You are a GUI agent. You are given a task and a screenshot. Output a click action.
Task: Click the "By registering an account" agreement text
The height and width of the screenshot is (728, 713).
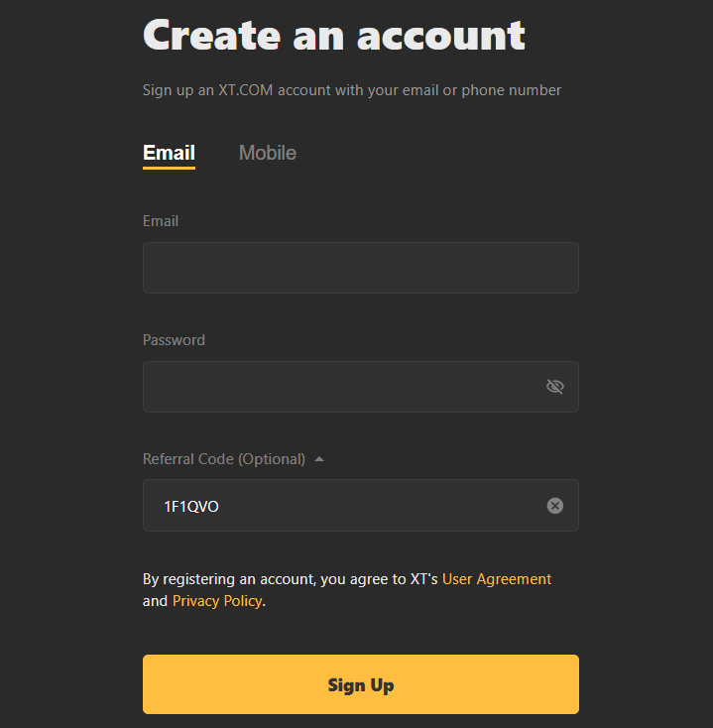click(291, 579)
